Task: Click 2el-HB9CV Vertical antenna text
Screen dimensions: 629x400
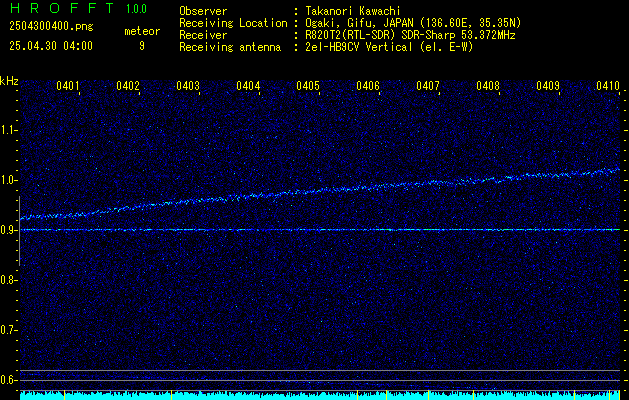Action: click(389, 47)
